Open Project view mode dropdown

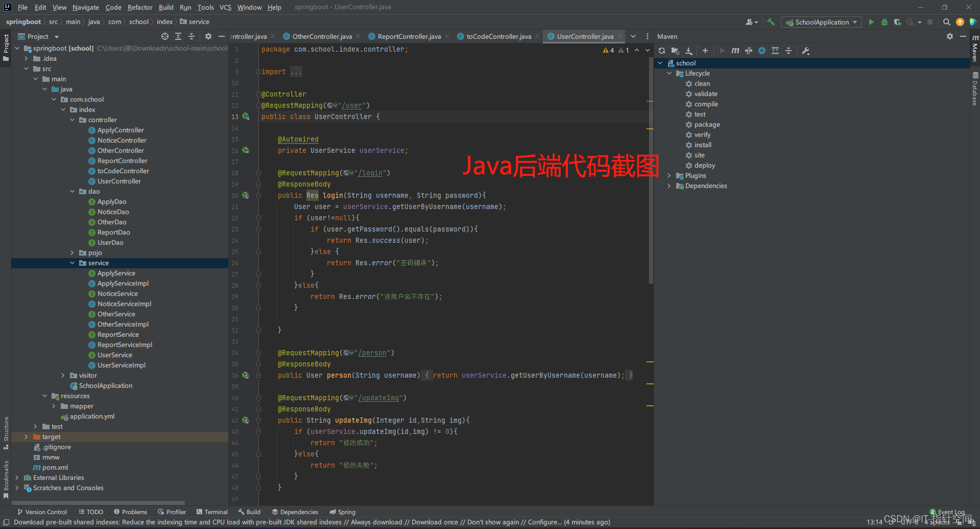click(39, 36)
